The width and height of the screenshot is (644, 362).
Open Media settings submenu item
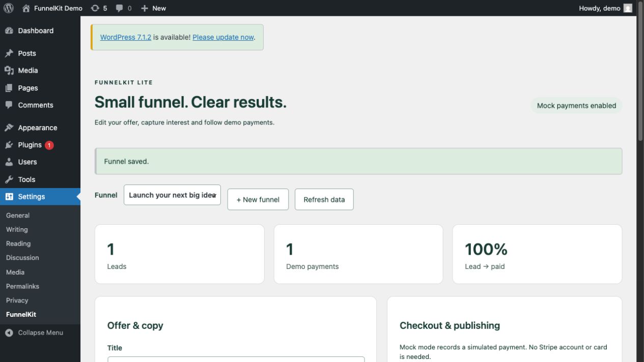click(15, 273)
